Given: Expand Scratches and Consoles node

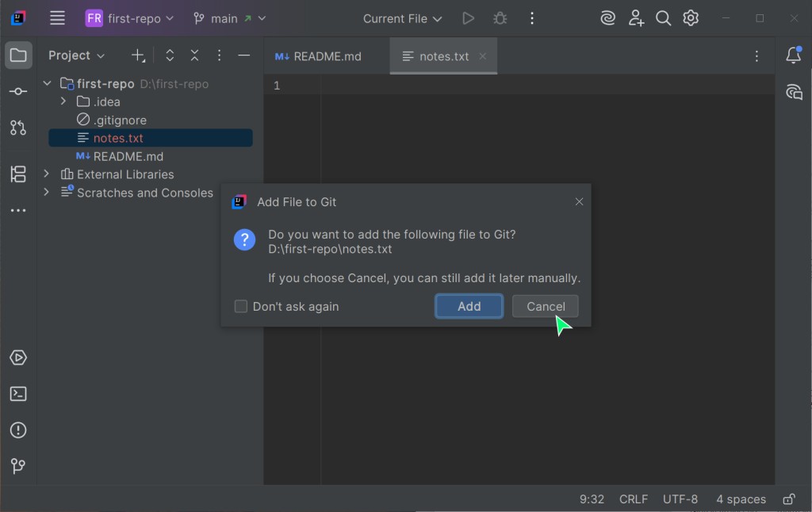Looking at the screenshot, I should point(46,192).
